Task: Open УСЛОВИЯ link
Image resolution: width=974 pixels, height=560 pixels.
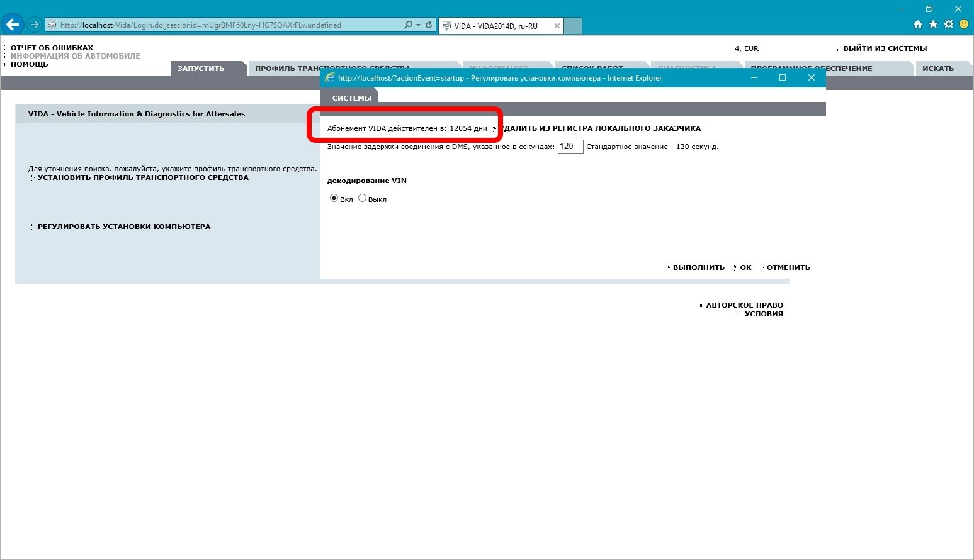Action: click(x=764, y=314)
